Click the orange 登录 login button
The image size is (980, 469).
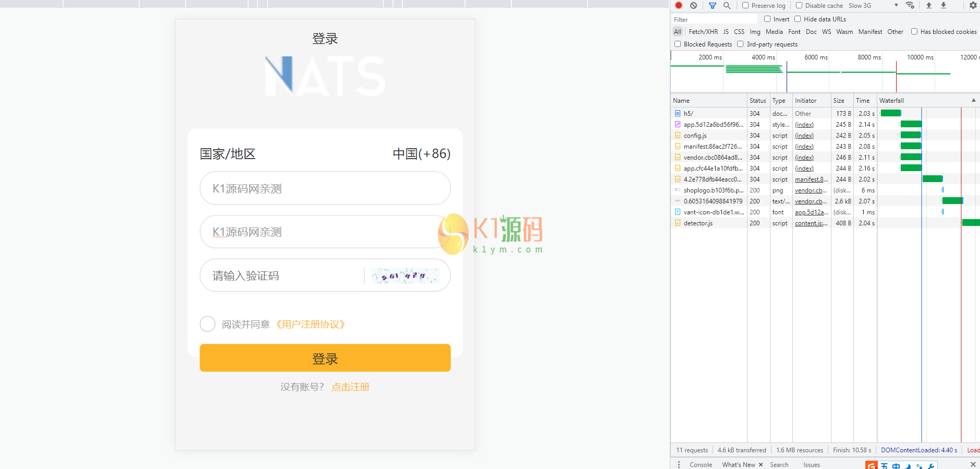[x=325, y=358]
